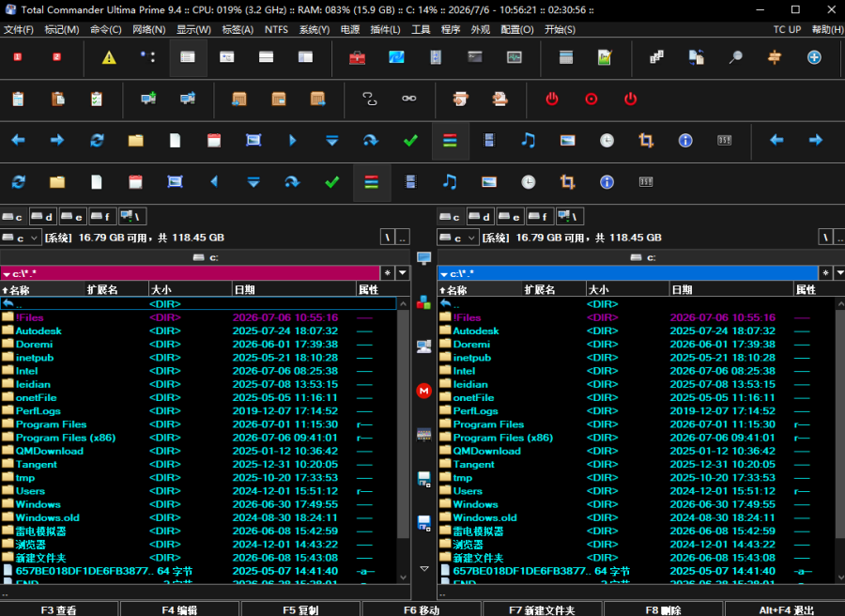Image resolution: width=845 pixels, height=616 pixels.
Task: Open the branch view tree icon
Action: 147,57
